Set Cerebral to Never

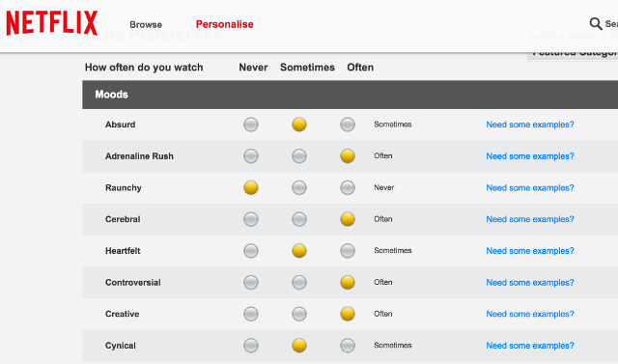pyautogui.click(x=251, y=219)
